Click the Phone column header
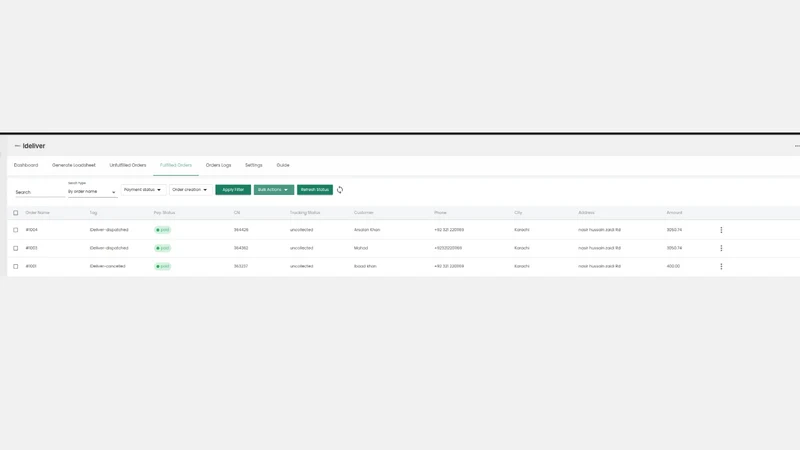Screen dimensions: 800x450 click(440, 213)
